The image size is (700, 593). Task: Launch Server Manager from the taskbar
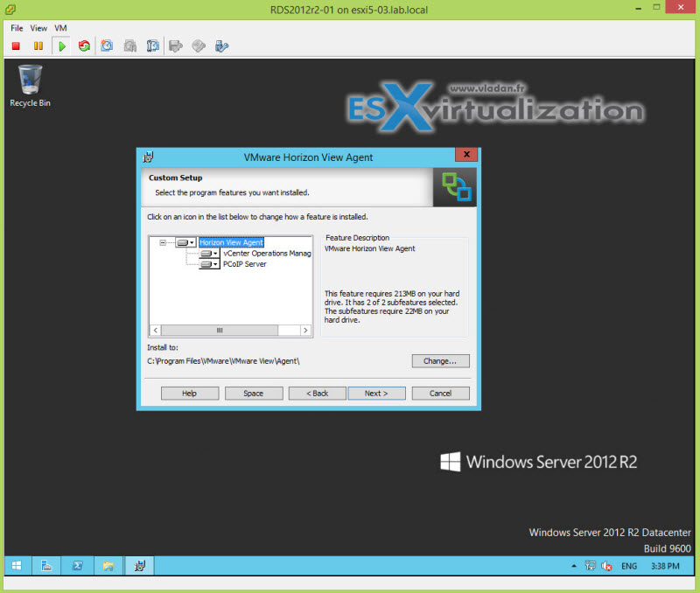[x=46, y=566]
